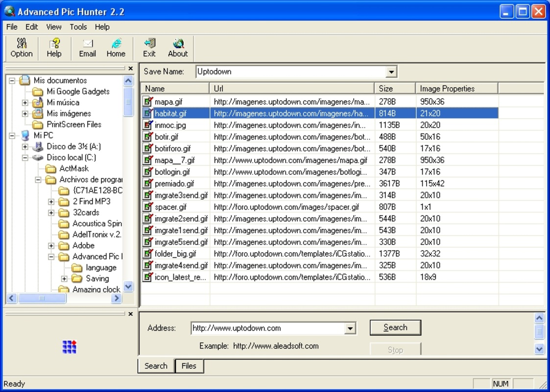Click the Disco de 3½ (A:) floppy icon
The height and width of the screenshot is (392, 550).
pos(38,147)
